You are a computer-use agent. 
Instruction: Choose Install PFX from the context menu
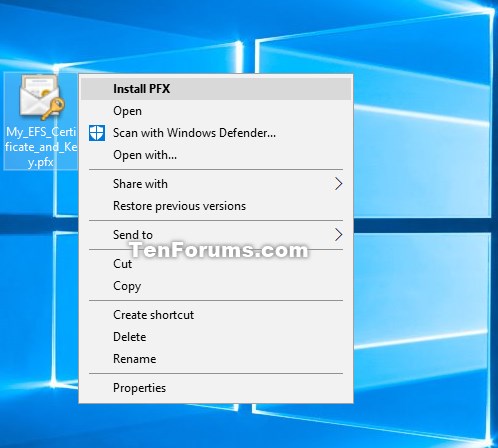coord(216,89)
